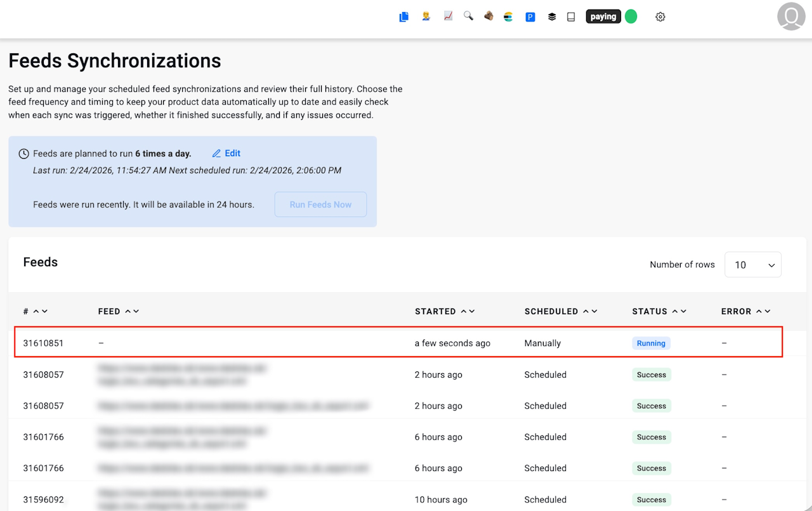Open the book documentation icon
The width and height of the screenshot is (812, 511).
pyautogui.click(x=571, y=17)
